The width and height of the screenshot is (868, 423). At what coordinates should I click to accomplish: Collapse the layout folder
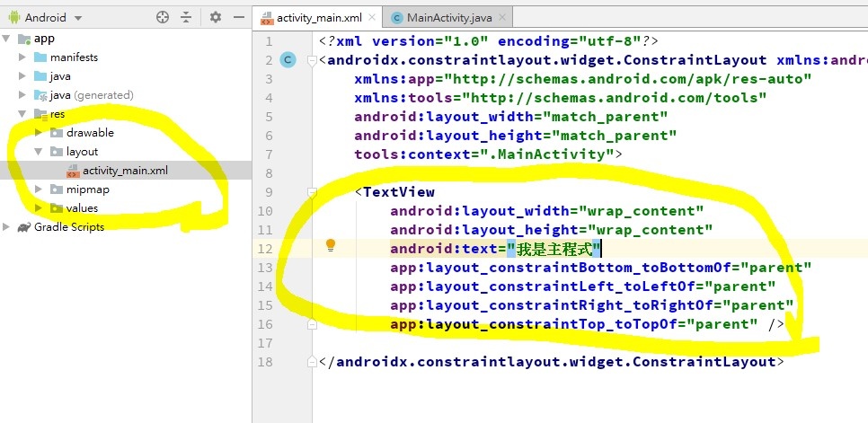[39, 152]
